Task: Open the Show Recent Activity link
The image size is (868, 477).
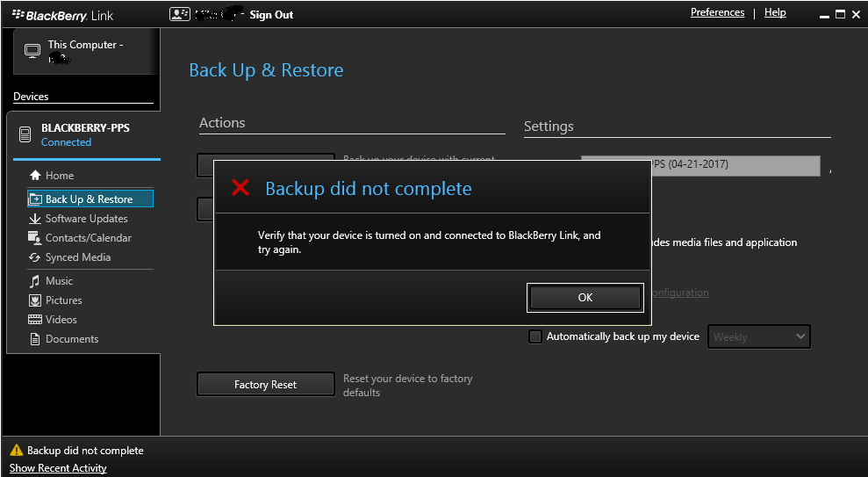Action: [x=58, y=468]
